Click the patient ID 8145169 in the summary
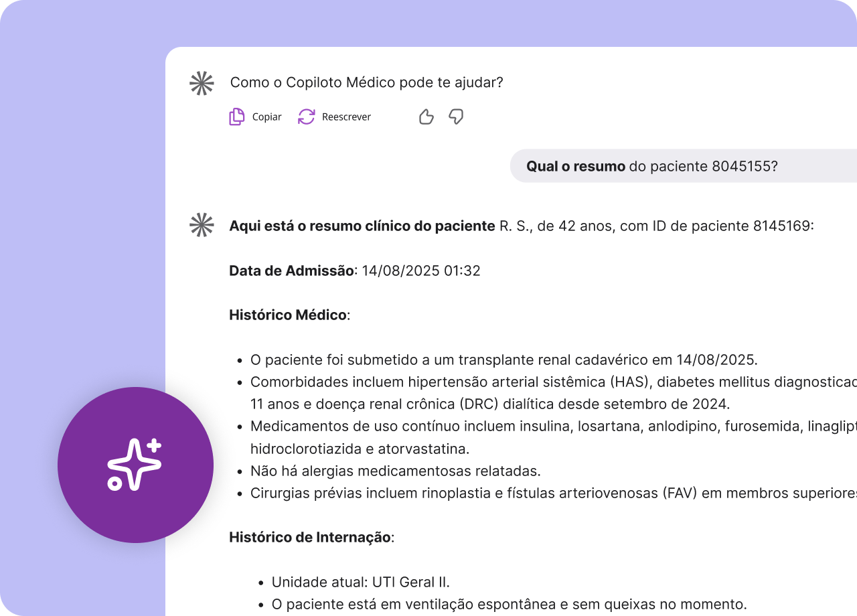Image resolution: width=857 pixels, height=616 pixels. (x=781, y=226)
